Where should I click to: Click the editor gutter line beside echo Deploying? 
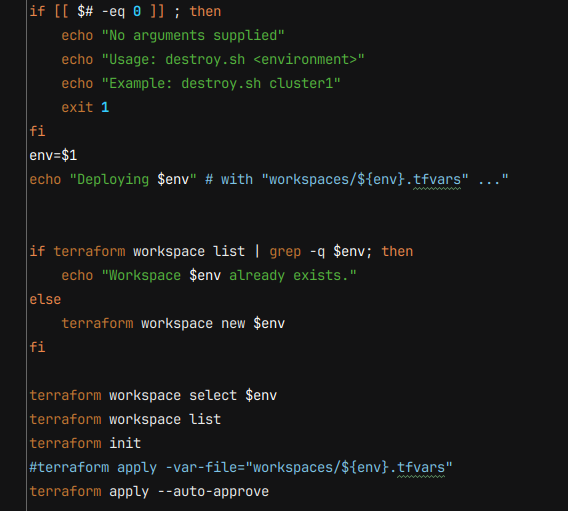(x=26, y=180)
